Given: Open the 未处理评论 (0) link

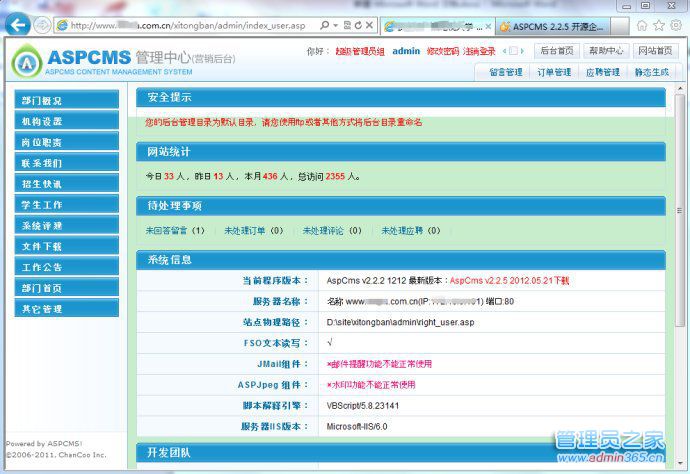Looking at the screenshot, I should click(x=332, y=231).
